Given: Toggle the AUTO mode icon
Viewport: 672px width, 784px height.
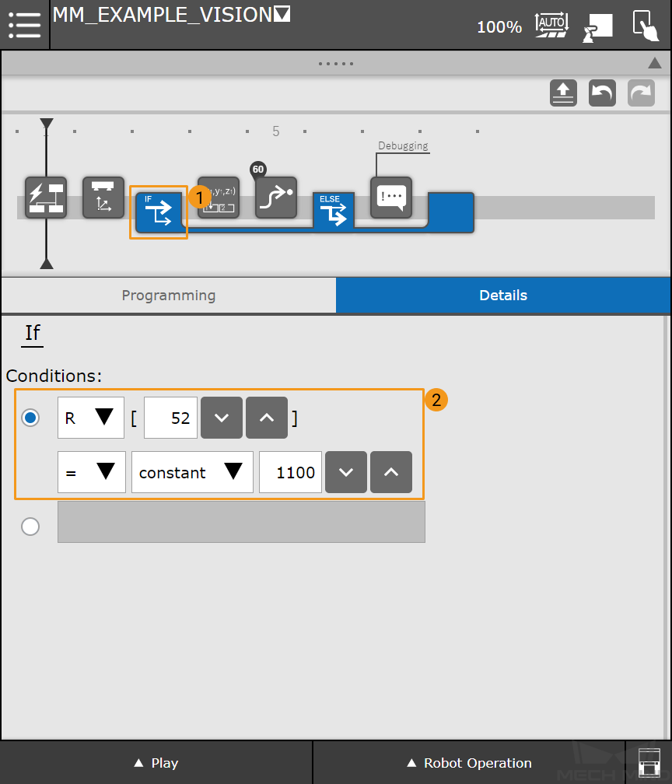Looking at the screenshot, I should coord(551,25).
